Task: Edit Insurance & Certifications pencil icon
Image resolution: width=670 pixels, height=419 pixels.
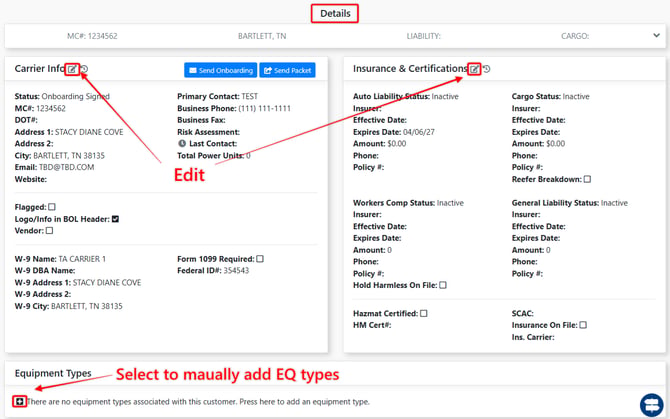Action: pos(474,69)
